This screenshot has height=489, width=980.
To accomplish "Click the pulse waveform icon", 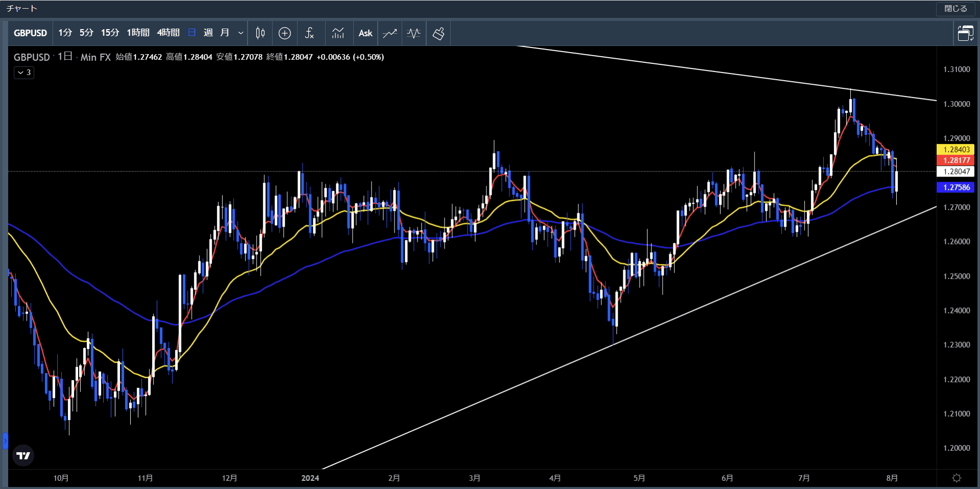I will point(414,33).
